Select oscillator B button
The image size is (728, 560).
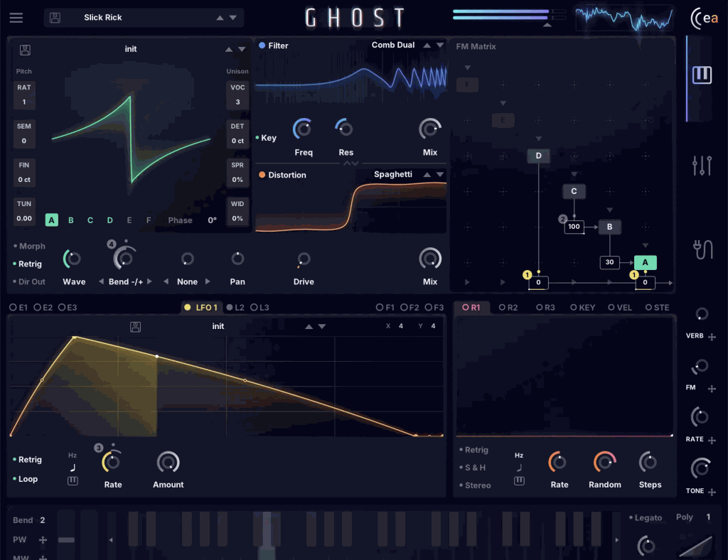pos(71,220)
